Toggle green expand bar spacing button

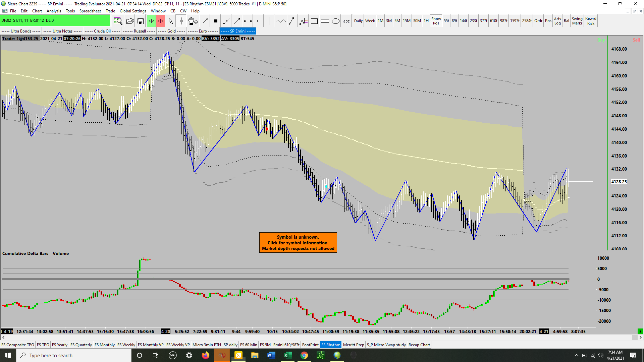click(151, 21)
